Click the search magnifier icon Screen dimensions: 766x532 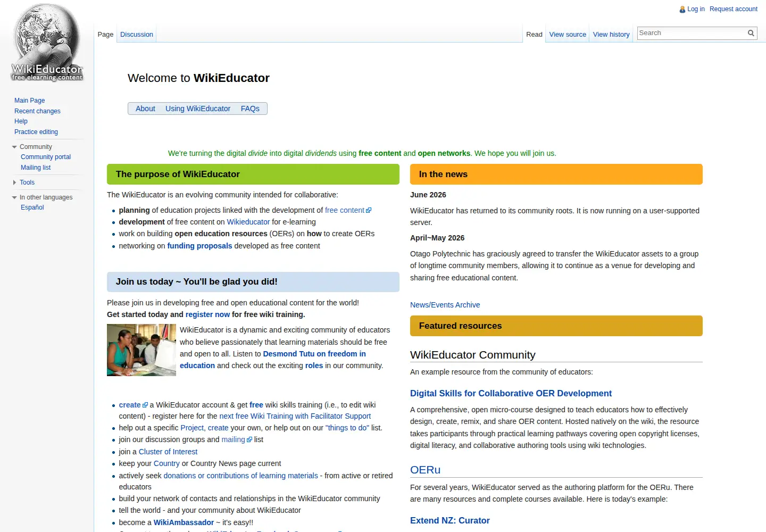[751, 33]
